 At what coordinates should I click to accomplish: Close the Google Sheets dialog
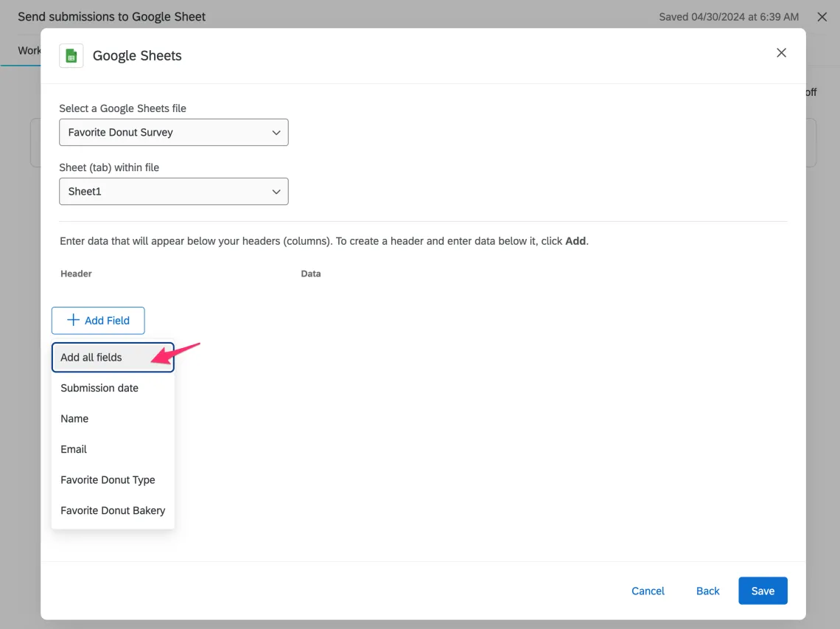tap(781, 52)
